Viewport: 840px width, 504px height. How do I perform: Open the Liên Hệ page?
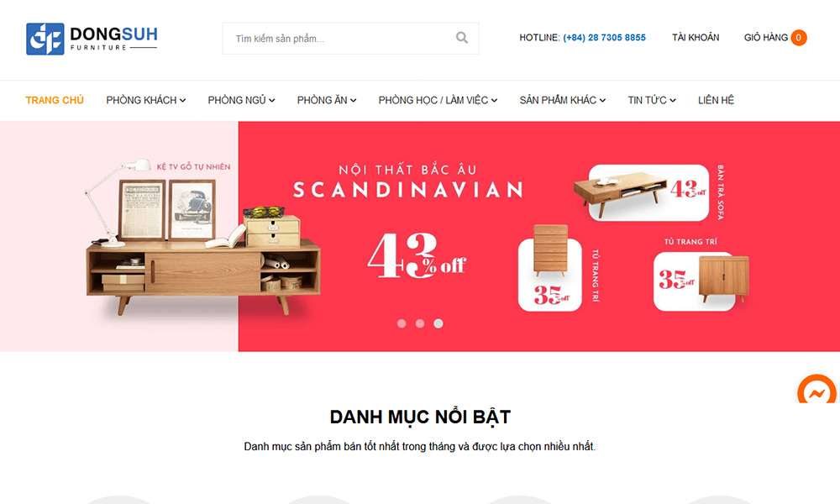coord(716,100)
